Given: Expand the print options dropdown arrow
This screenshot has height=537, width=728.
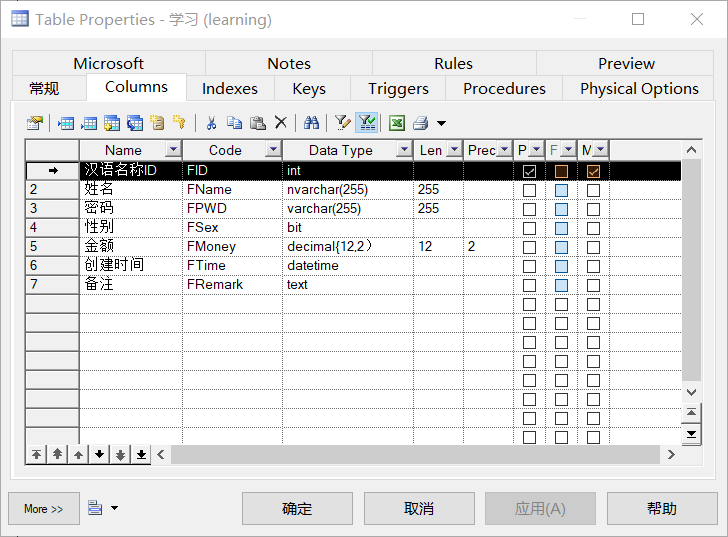Looking at the screenshot, I should pyautogui.click(x=442, y=123).
